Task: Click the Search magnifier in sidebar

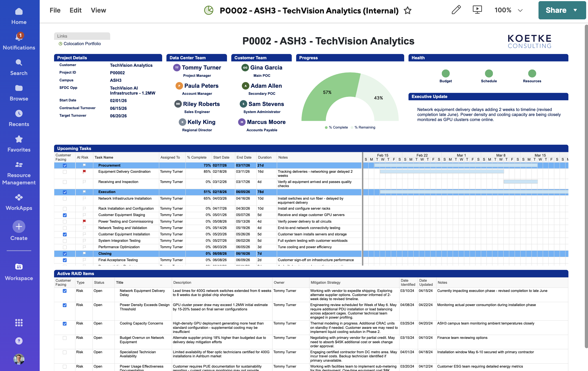Action: 19,62
